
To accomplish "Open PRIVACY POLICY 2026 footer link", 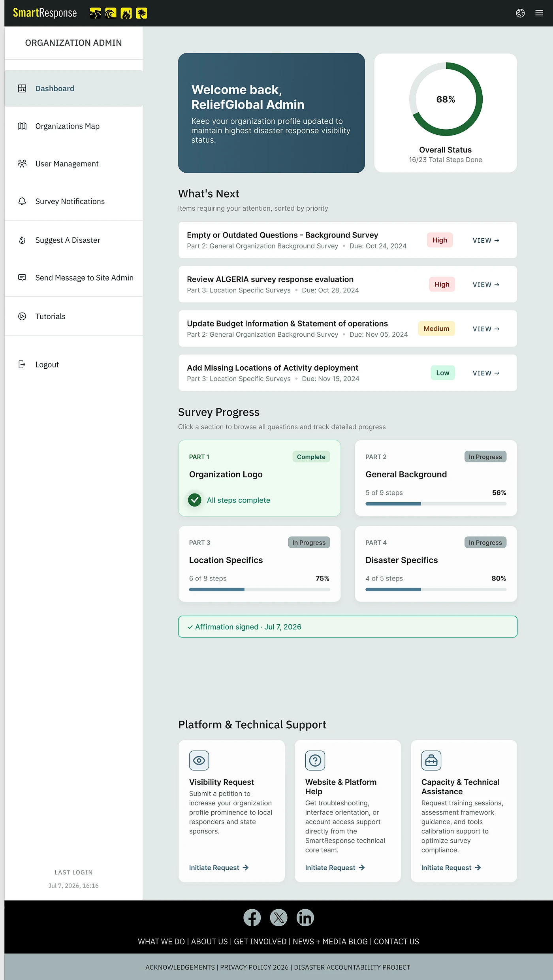I will point(254,967).
